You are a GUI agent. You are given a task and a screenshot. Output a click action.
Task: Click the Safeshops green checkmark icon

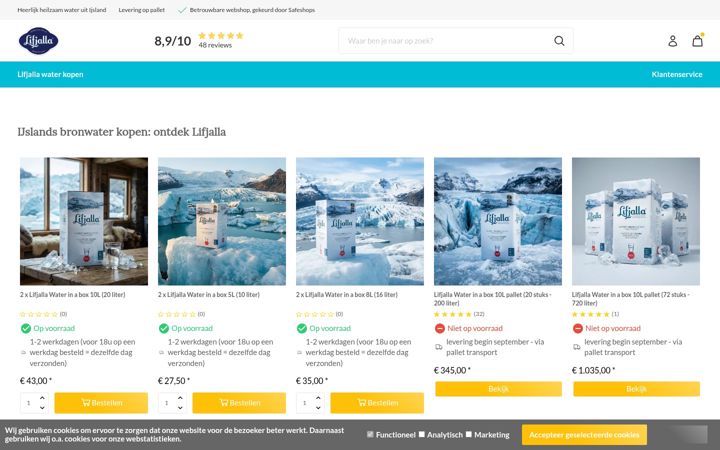point(182,10)
